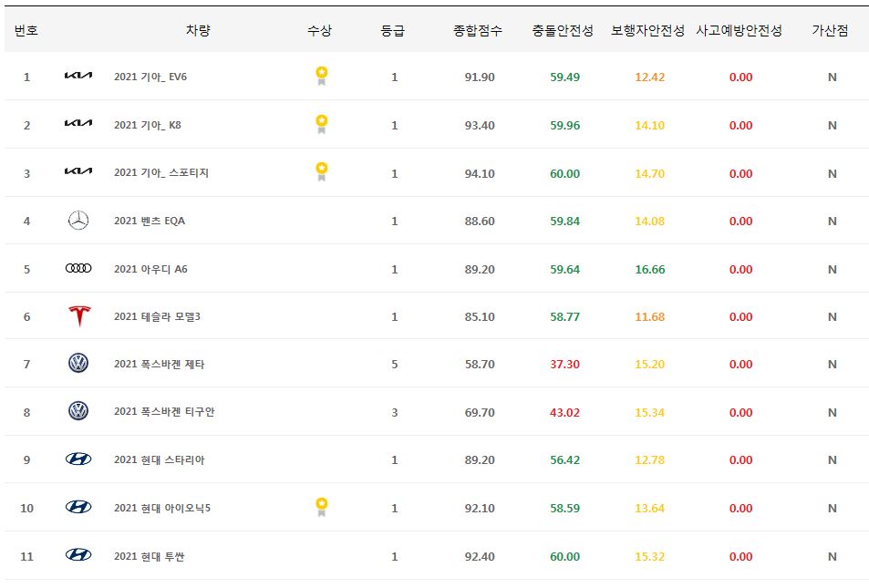Click the Volkswagen logo in the 제타 row
The width and height of the screenshot is (869, 588).
coord(78,364)
